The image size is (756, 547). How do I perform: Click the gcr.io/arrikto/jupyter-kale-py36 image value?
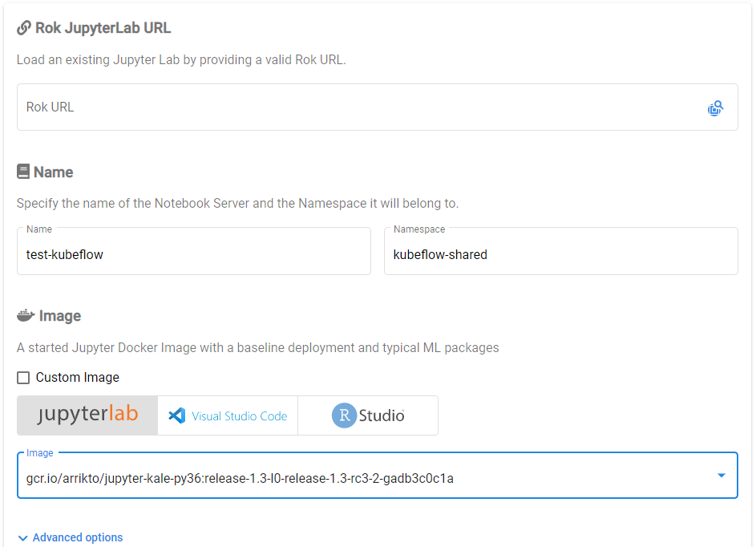(x=240, y=479)
